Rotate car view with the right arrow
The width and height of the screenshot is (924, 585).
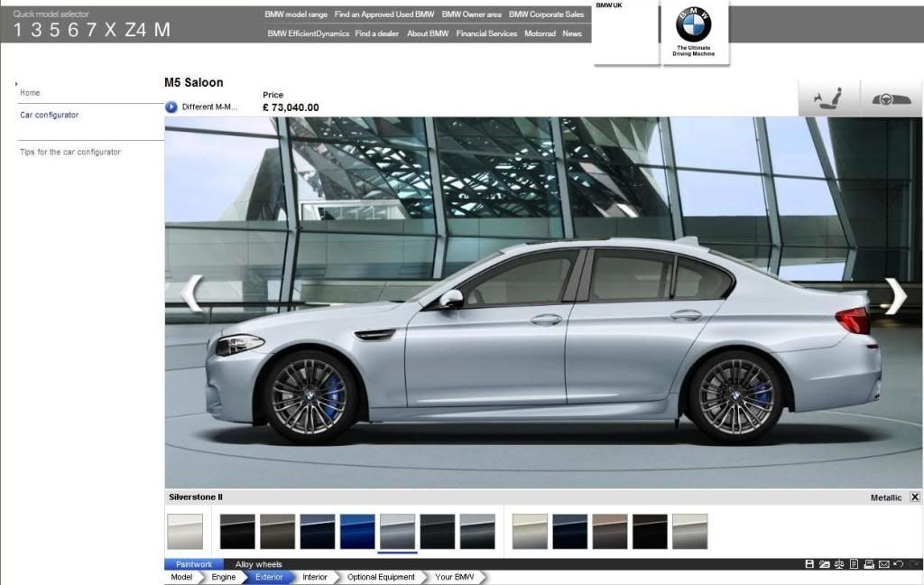point(896,295)
